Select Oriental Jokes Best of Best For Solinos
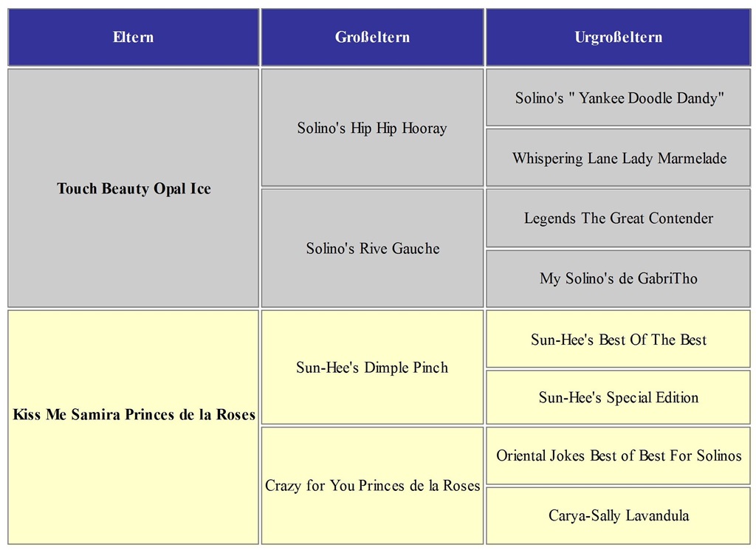 click(619, 456)
